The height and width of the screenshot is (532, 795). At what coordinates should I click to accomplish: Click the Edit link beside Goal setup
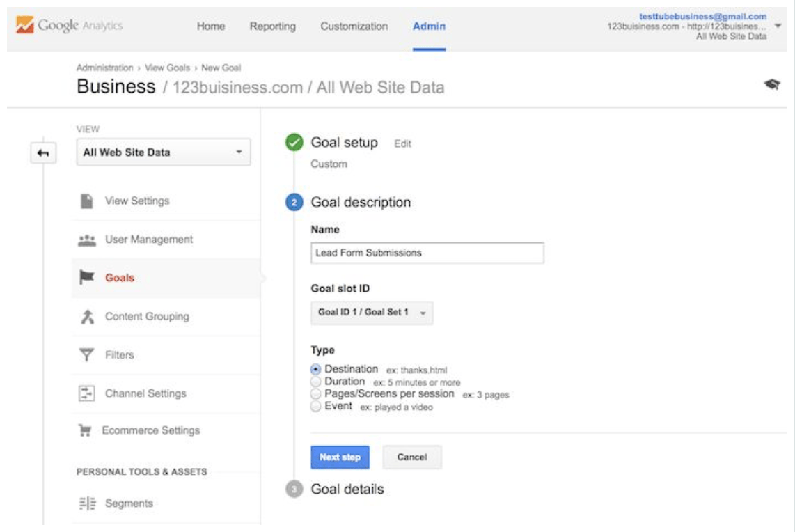pyautogui.click(x=402, y=143)
